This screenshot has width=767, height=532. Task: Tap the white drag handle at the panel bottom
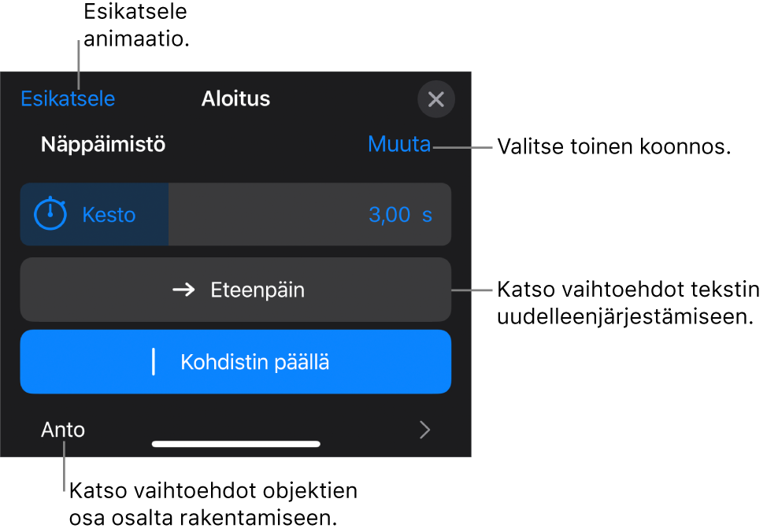235,444
